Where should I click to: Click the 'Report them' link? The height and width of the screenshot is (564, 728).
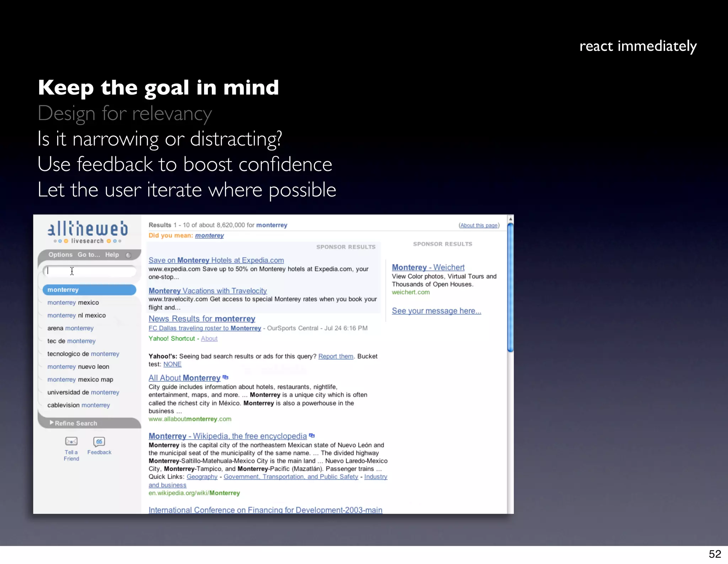click(336, 356)
